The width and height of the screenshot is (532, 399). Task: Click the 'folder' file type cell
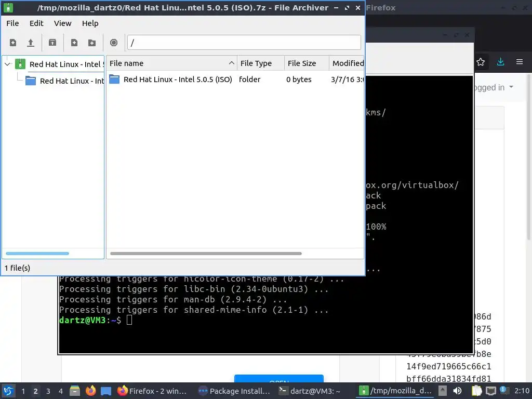250,79
